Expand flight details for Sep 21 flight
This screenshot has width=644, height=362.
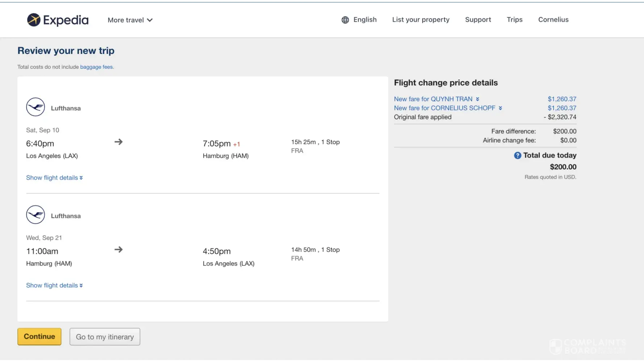54,285
